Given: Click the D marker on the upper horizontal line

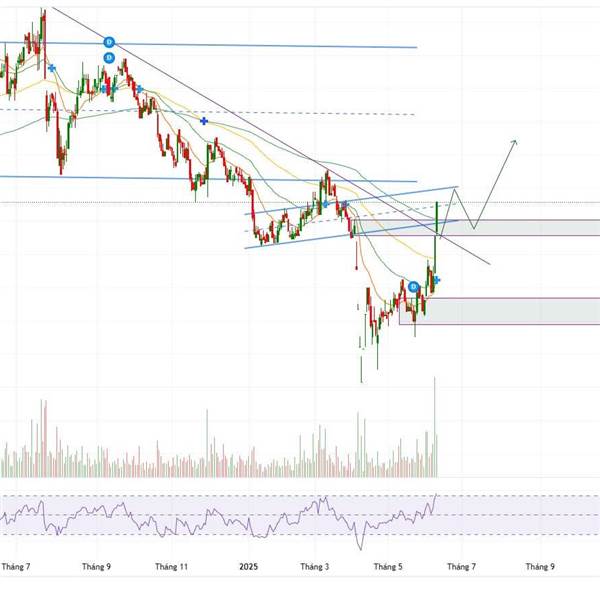Looking at the screenshot, I should pyautogui.click(x=109, y=42).
